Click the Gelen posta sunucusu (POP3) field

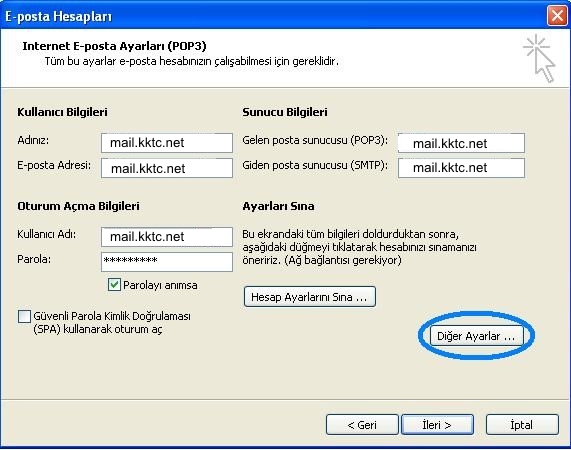click(461, 143)
